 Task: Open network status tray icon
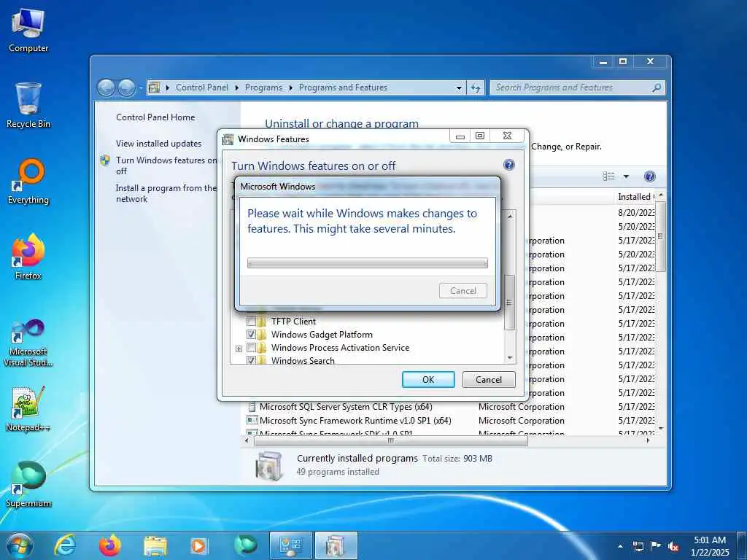coord(638,546)
